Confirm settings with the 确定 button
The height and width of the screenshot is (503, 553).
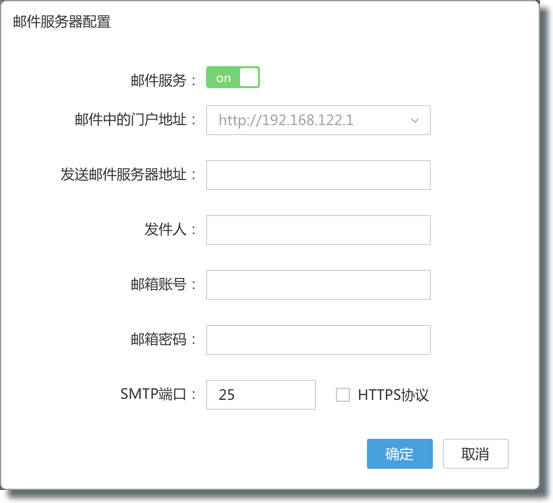(x=400, y=454)
